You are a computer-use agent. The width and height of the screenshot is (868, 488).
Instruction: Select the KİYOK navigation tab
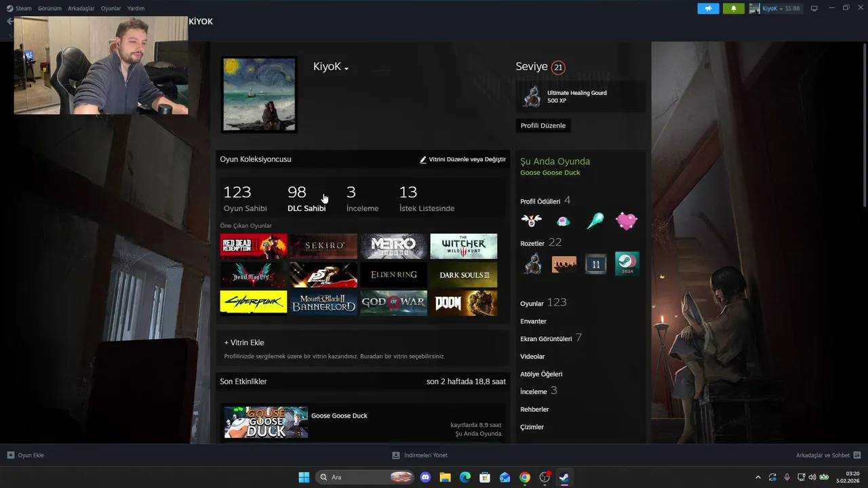pyautogui.click(x=201, y=22)
